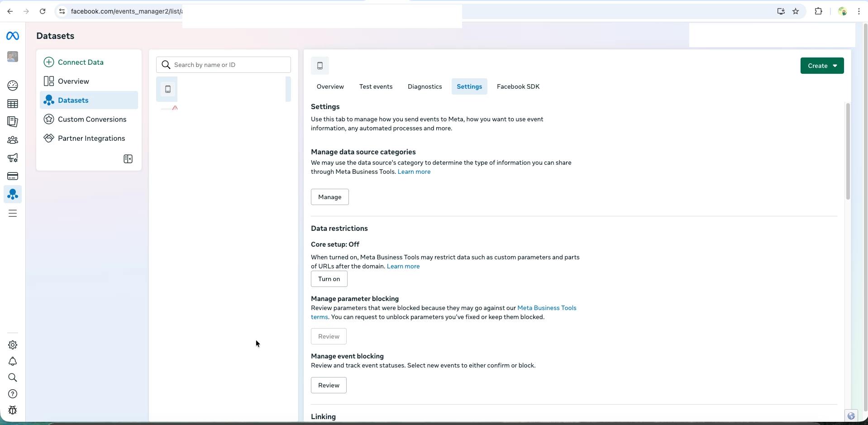Screen dimensions: 868x425
Task: Open the Report a problem bug icon
Action: pos(13,410)
